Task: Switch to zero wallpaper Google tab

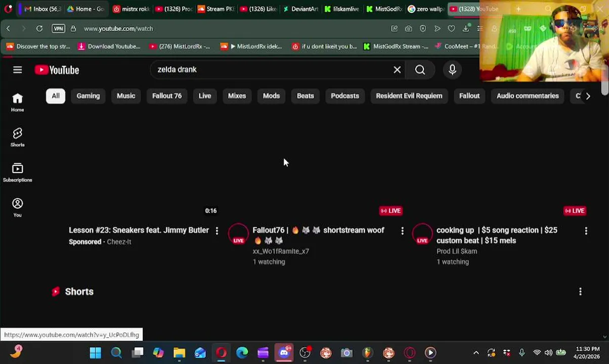Action: tap(425, 9)
